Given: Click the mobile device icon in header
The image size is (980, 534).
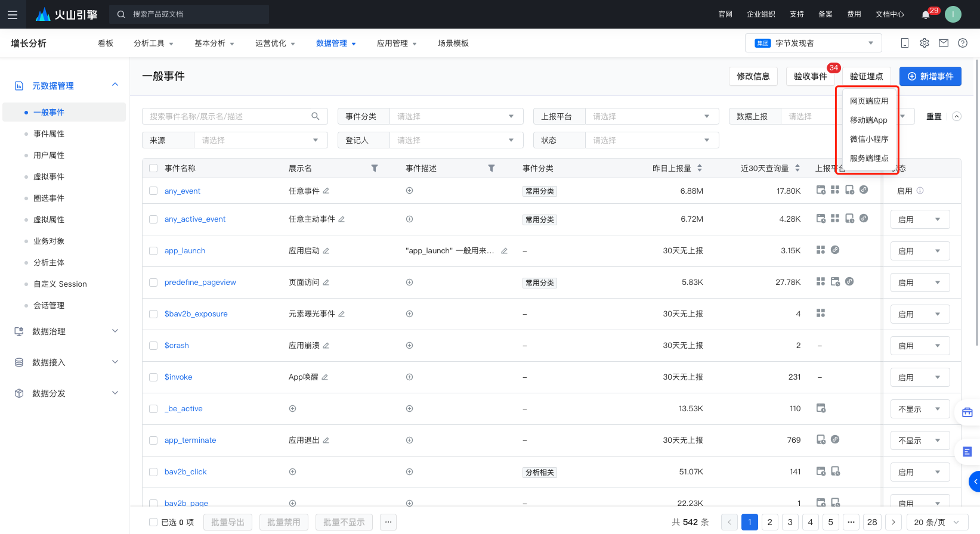Looking at the screenshot, I should (x=905, y=43).
